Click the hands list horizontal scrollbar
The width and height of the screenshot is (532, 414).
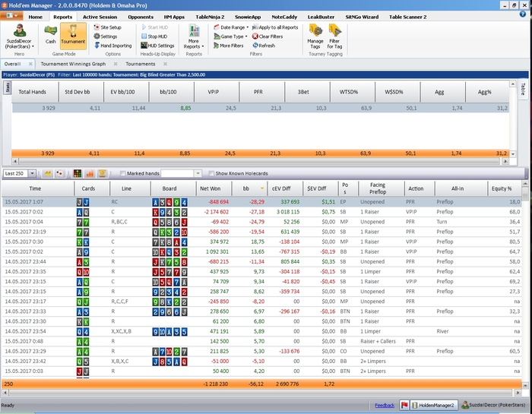[261, 393]
